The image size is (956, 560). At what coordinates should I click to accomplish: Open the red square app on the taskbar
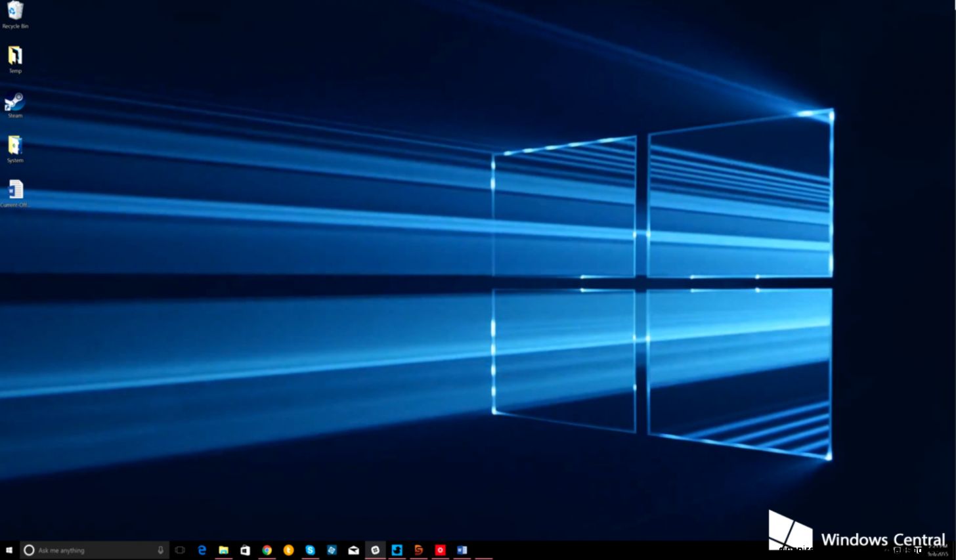click(441, 549)
